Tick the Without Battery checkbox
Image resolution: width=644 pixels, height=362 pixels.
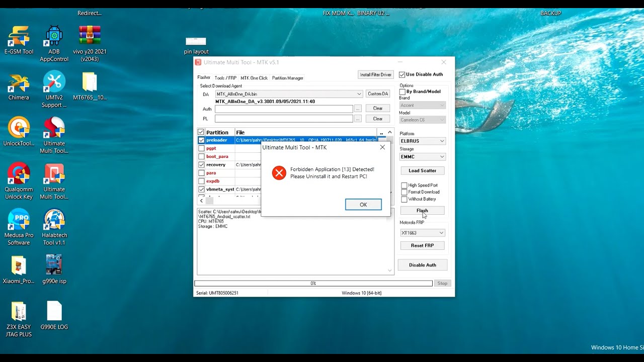(x=404, y=199)
